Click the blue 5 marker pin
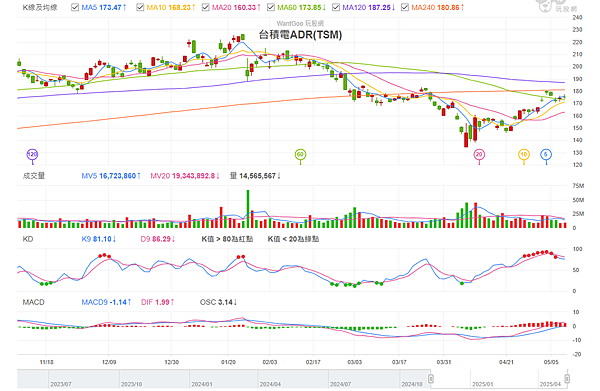Viewport: 600px width, 391px height. click(x=546, y=155)
